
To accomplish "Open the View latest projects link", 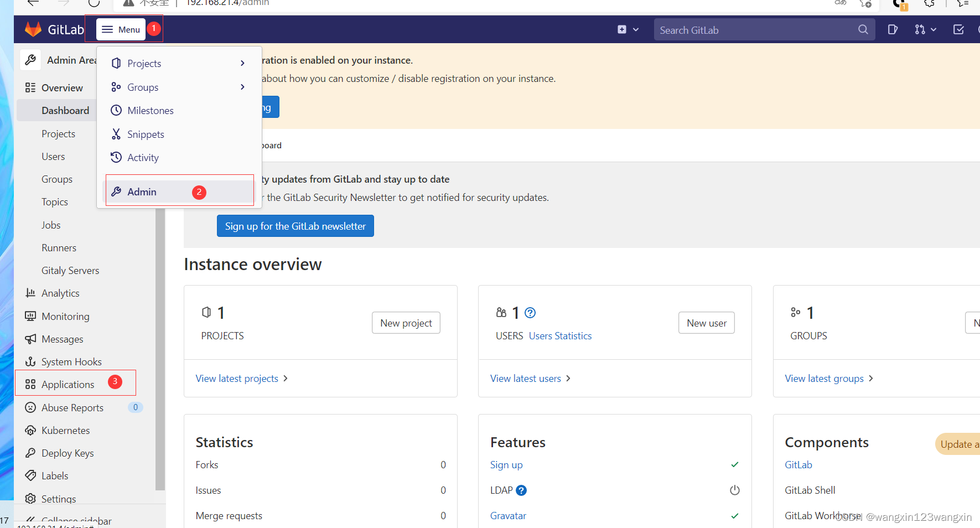I will (x=237, y=378).
